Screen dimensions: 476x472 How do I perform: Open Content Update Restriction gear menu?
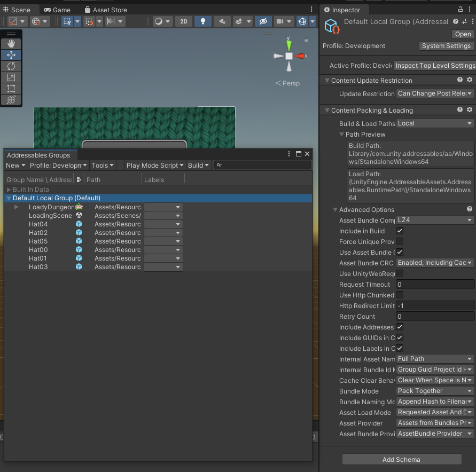[469, 80]
